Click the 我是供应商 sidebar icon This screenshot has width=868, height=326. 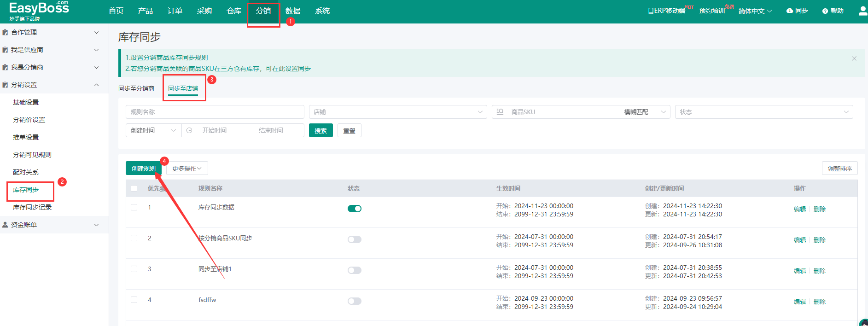click(5, 50)
